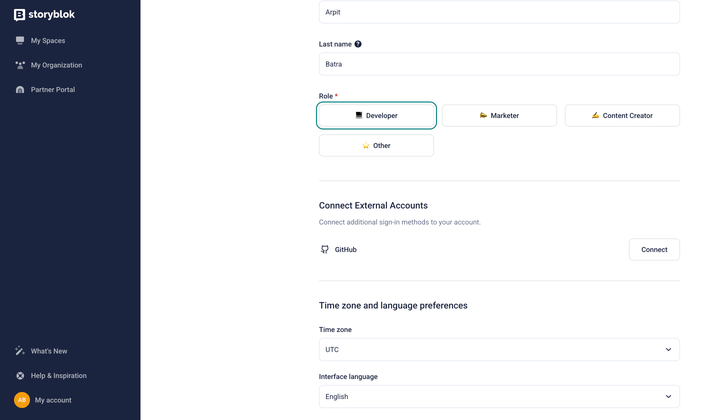This screenshot has height=420, width=720.
Task: Click the Last name help icon
Action: coord(358,44)
